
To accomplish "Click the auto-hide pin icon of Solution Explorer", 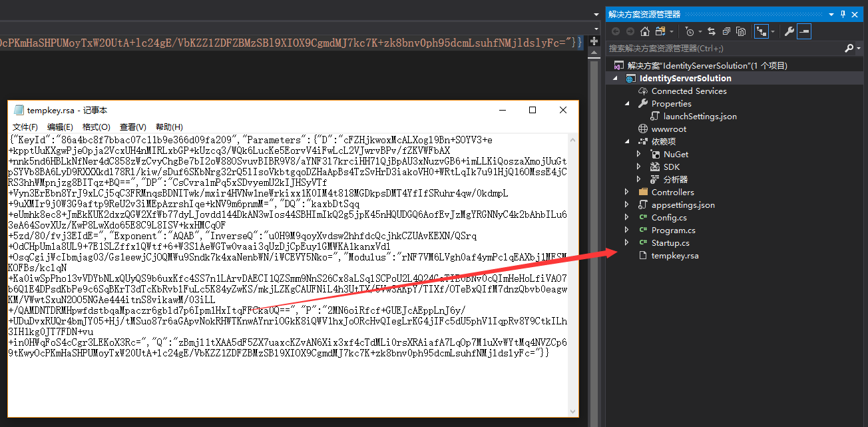I will (x=843, y=14).
